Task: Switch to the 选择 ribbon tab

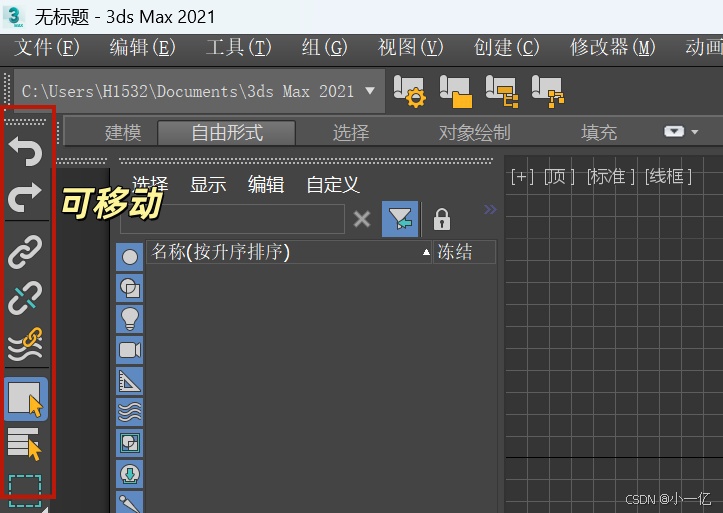Action: click(x=351, y=133)
